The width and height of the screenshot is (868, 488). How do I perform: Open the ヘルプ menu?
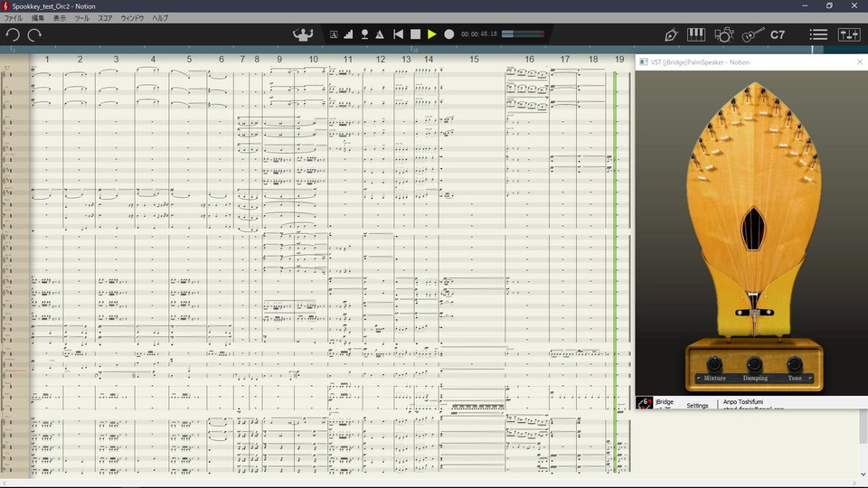tap(161, 18)
